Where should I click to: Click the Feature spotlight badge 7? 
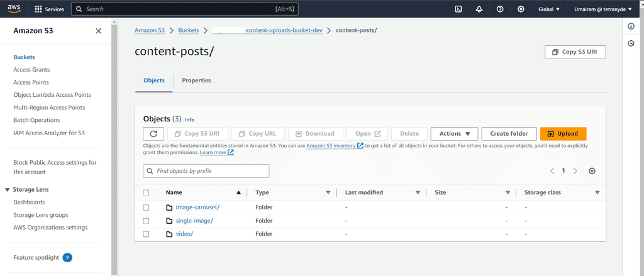click(x=67, y=258)
